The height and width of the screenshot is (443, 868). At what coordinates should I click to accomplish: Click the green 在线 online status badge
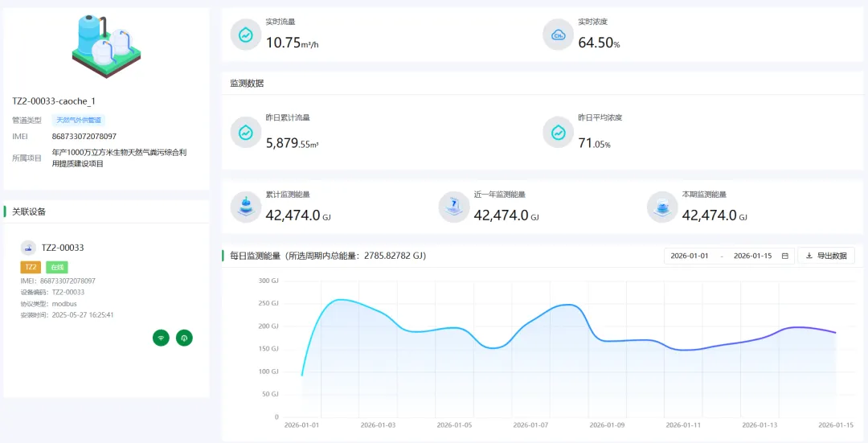56,267
